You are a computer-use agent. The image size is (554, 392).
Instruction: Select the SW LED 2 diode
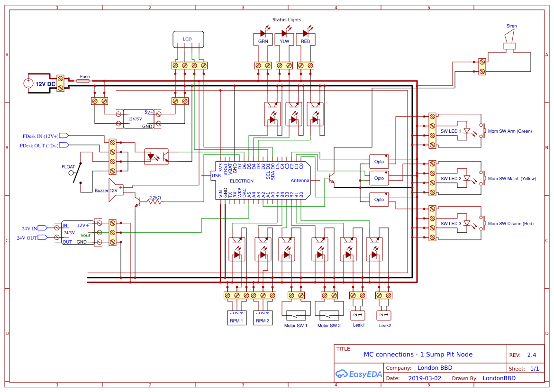(x=467, y=178)
